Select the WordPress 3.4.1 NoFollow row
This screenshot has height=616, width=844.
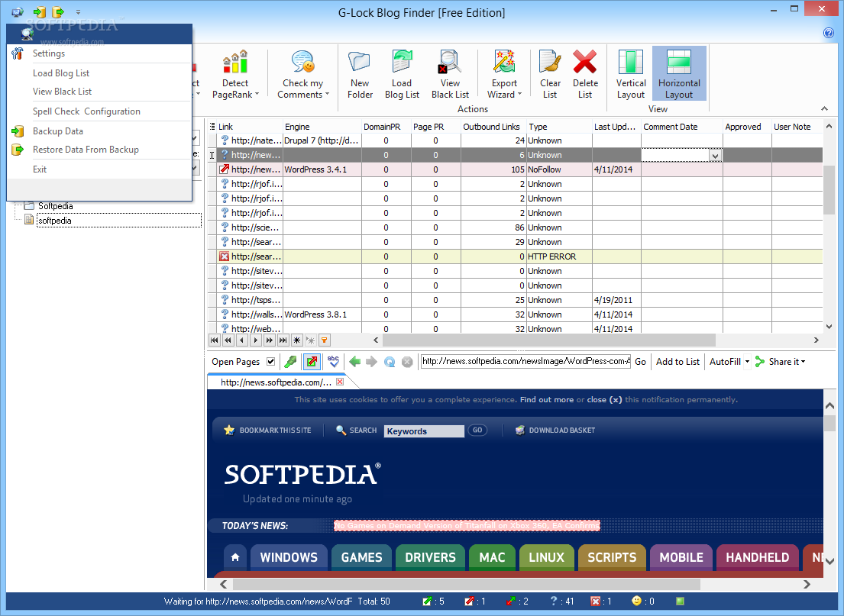click(516, 169)
